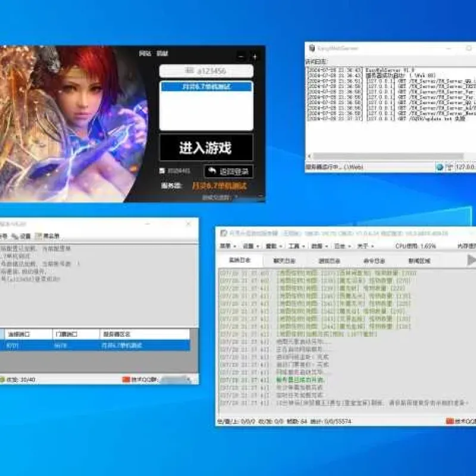Open the third dropdown in game server menu bar
This screenshot has width=476, height=476.
coord(274,246)
